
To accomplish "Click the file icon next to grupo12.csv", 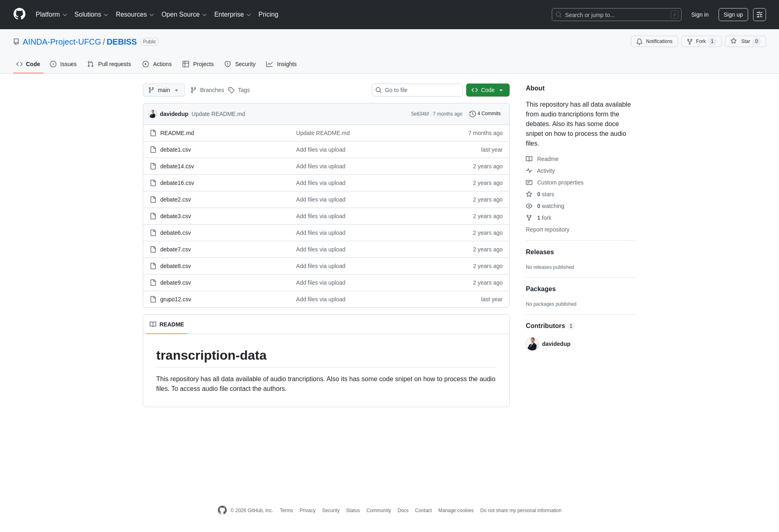I will pyautogui.click(x=153, y=299).
